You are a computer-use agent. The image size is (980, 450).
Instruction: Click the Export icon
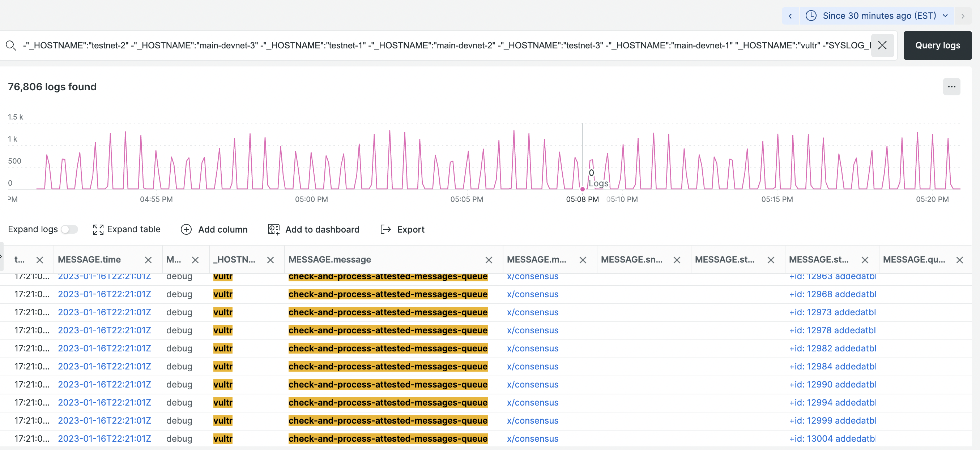[385, 229]
